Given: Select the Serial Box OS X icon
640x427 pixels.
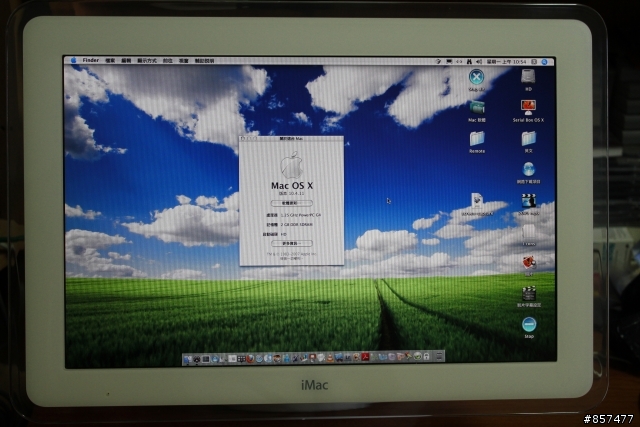Looking at the screenshot, I should coord(528,107).
